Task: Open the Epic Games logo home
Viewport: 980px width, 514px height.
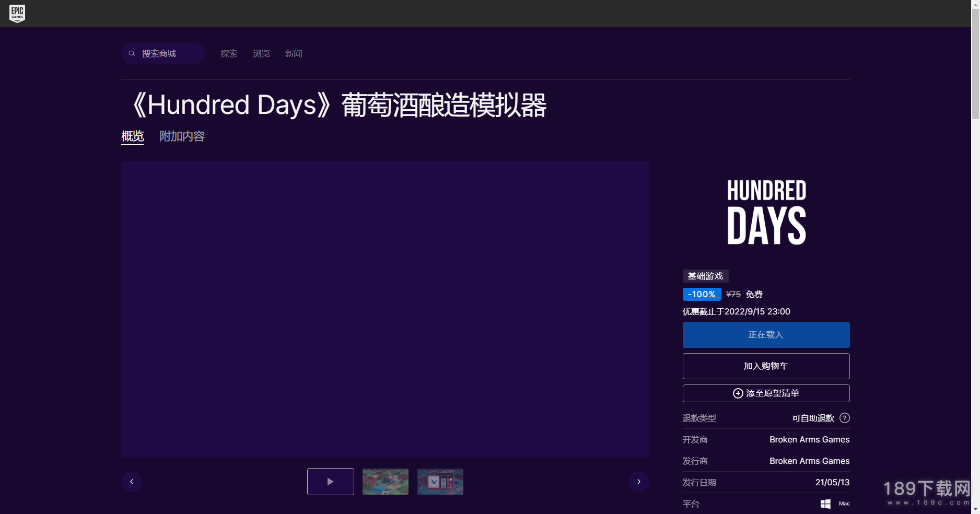Action: pos(17,14)
